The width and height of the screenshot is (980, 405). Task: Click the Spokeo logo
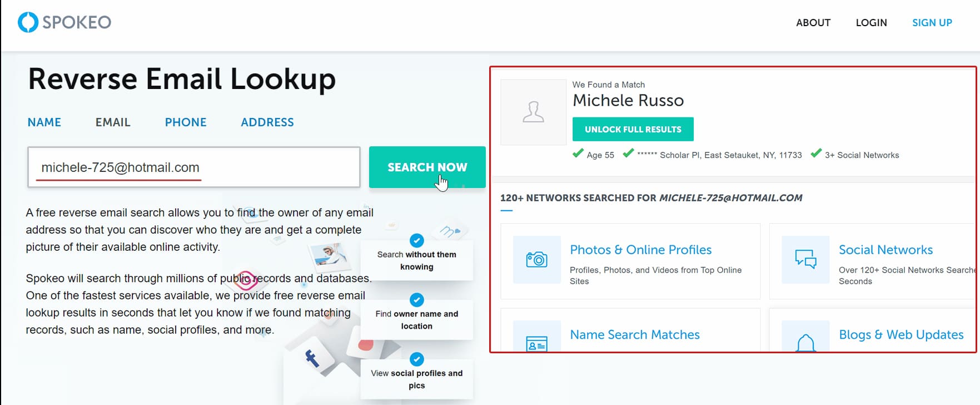[x=64, y=22]
